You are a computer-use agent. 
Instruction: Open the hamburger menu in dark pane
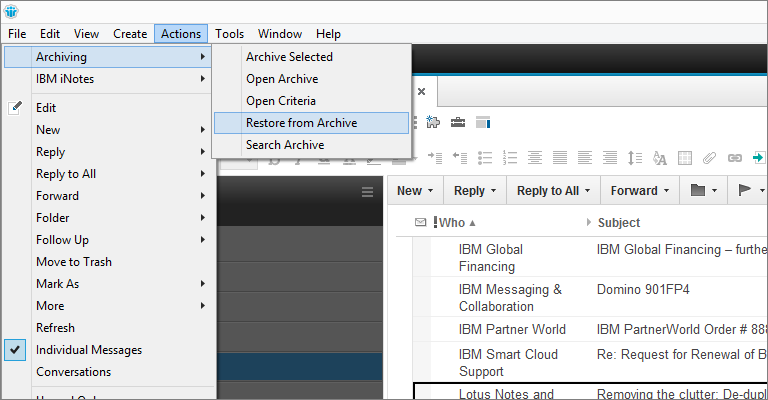pyautogui.click(x=367, y=192)
